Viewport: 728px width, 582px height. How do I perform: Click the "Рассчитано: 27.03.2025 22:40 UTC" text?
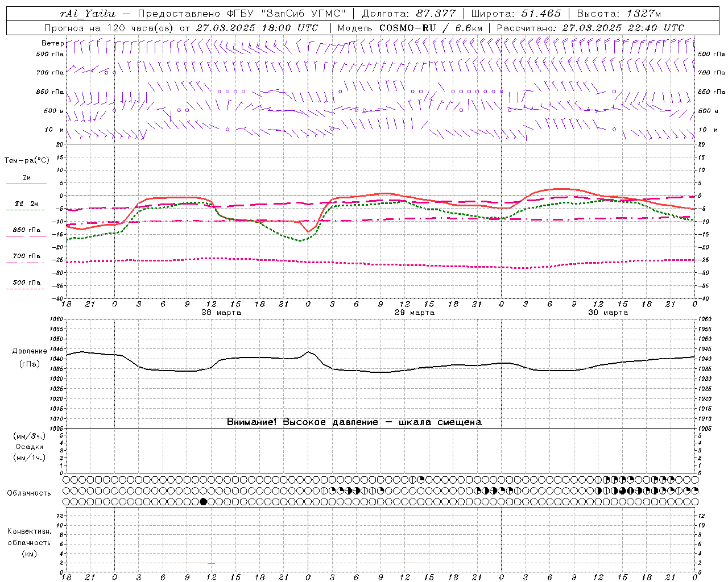coord(590,28)
